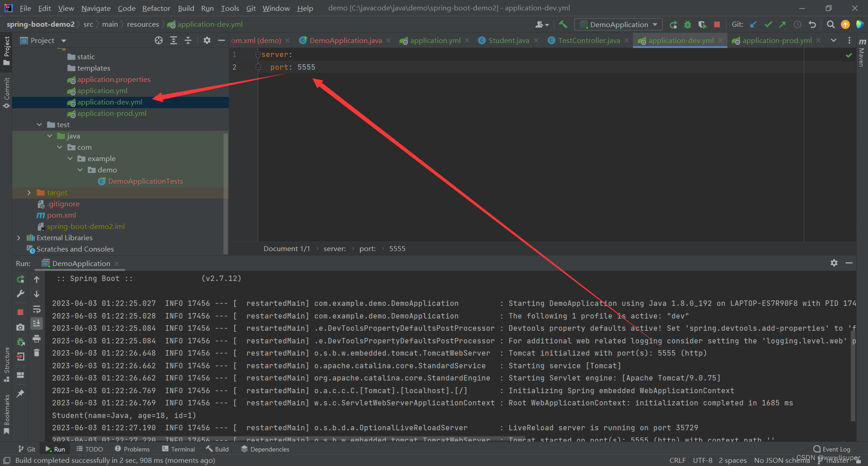This screenshot has height=466, width=868.
Task: Push commits with Git green arrow
Action: (783, 24)
